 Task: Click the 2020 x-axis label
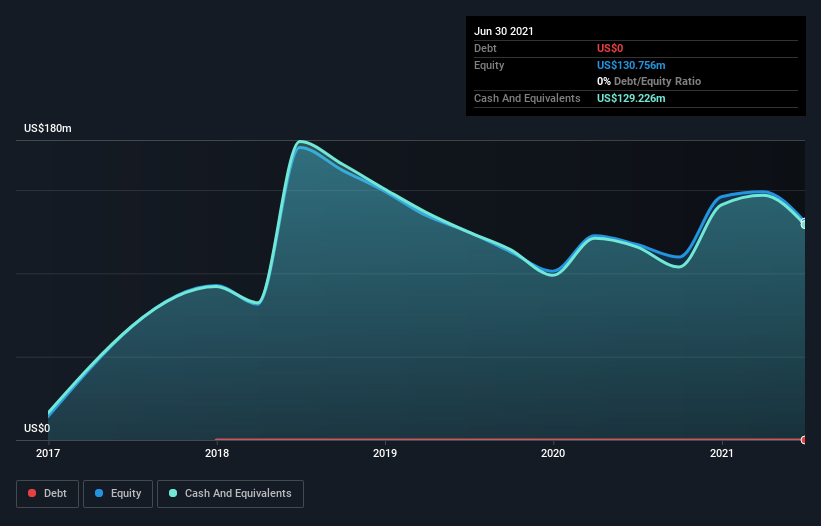pos(553,453)
